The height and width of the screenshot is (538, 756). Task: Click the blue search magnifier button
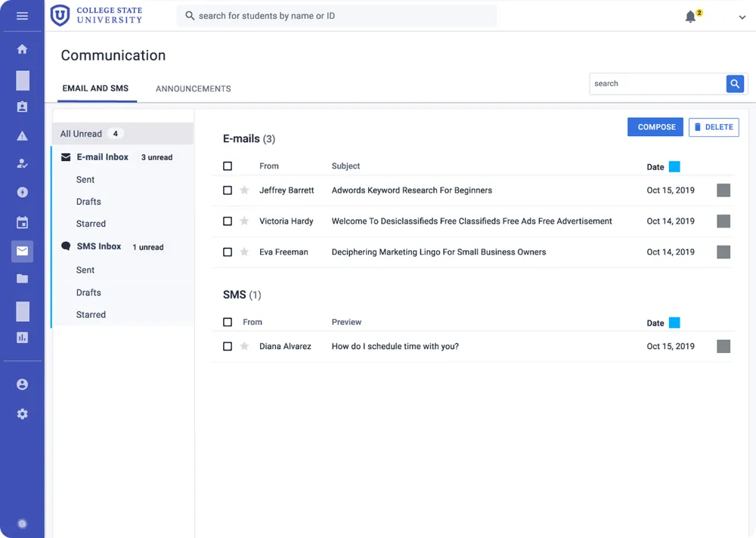[x=735, y=84]
